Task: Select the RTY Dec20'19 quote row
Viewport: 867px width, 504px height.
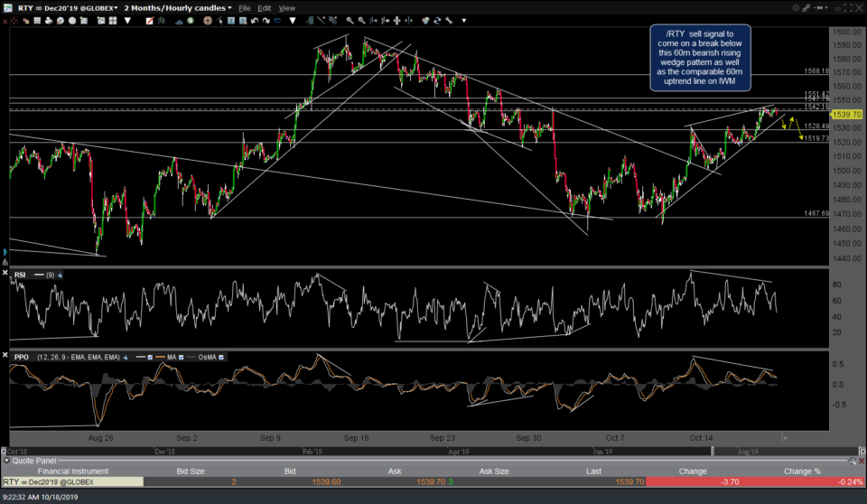Action: pos(70,482)
